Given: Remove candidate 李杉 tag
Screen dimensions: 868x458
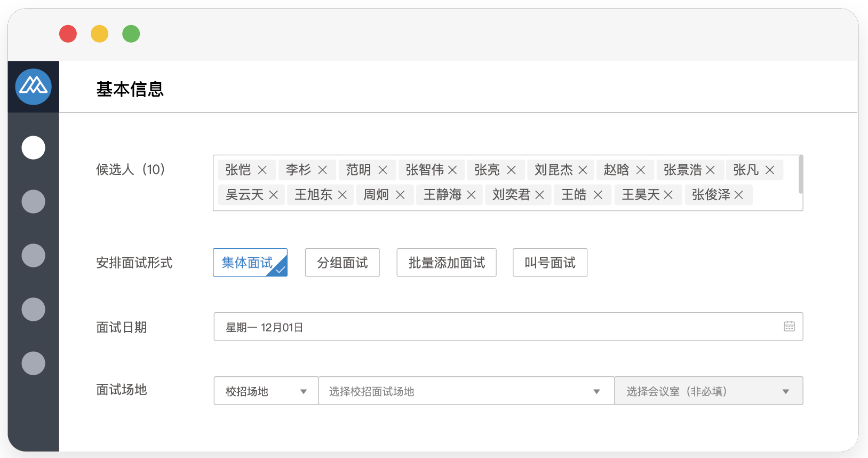Looking at the screenshot, I should [x=323, y=170].
